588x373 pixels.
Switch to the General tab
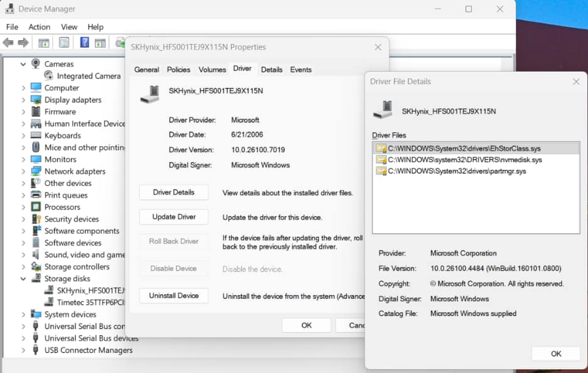pyautogui.click(x=146, y=70)
